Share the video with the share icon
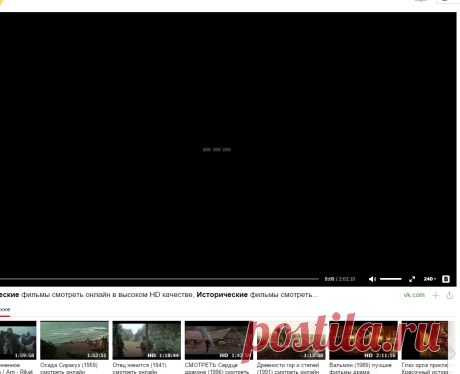 click(x=449, y=295)
